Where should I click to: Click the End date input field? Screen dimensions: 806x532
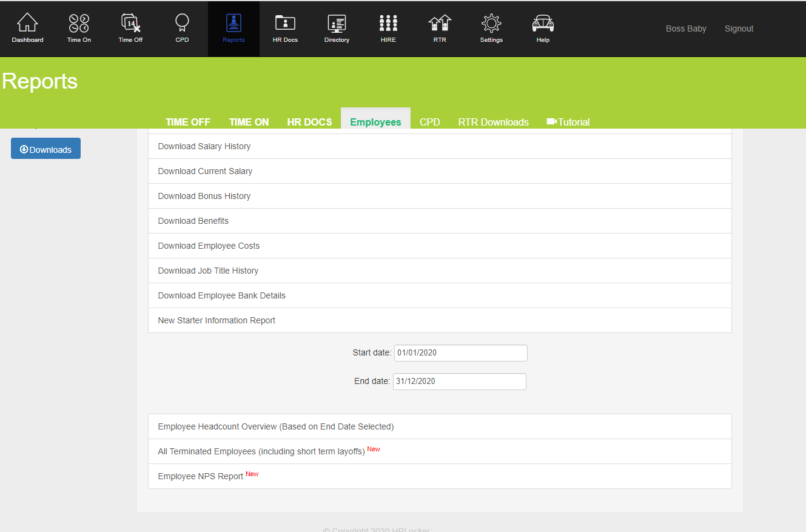coord(459,382)
